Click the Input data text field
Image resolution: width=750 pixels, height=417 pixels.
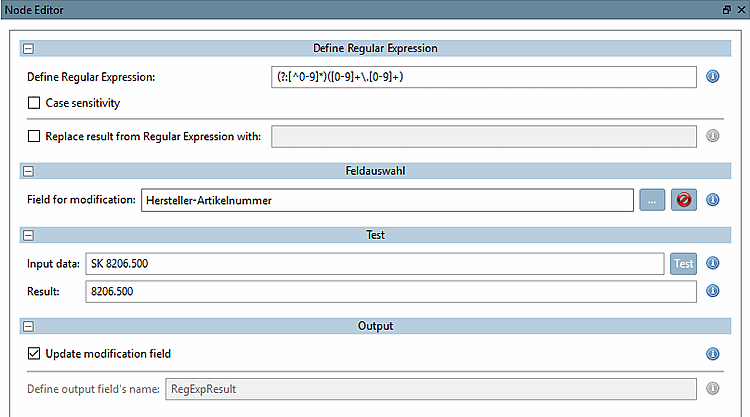pos(374,264)
